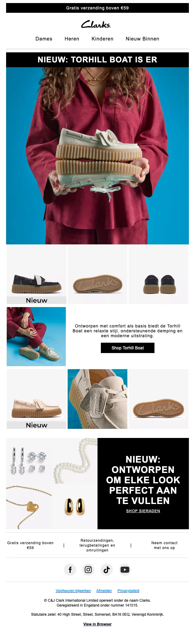Click the Afmelden unsubscribe link
This screenshot has height=644, width=195.
(x=104, y=590)
